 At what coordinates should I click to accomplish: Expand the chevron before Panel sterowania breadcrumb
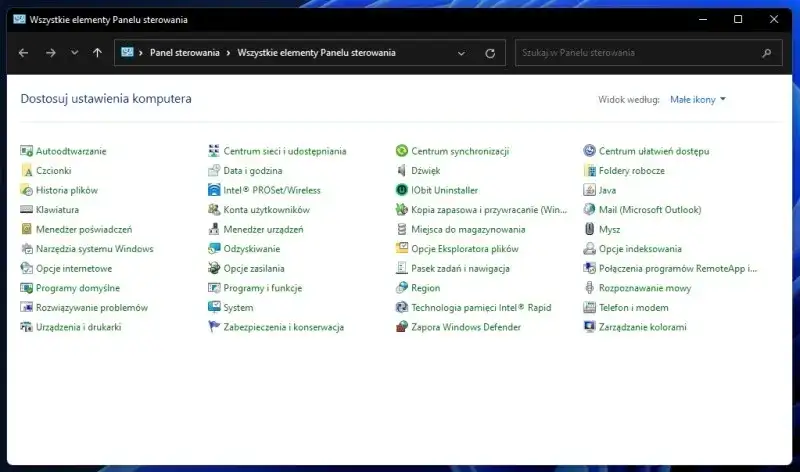tap(140, 53)
